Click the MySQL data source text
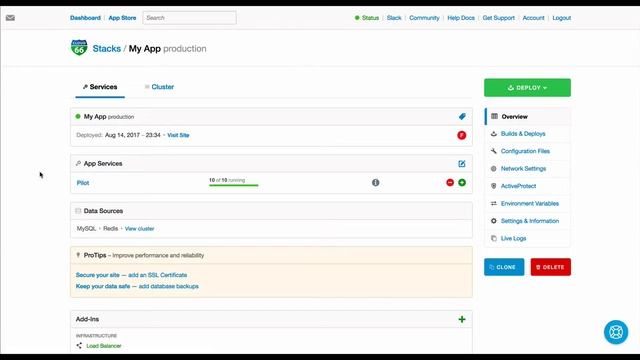This screenshot has width=640, height=360. [x=86, y=229]
